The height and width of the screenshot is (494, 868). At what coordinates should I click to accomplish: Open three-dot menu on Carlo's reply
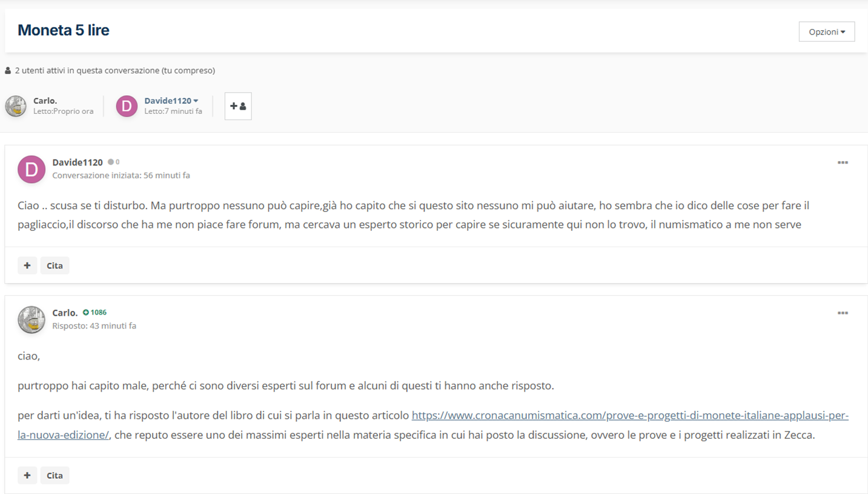coord(842,313)
